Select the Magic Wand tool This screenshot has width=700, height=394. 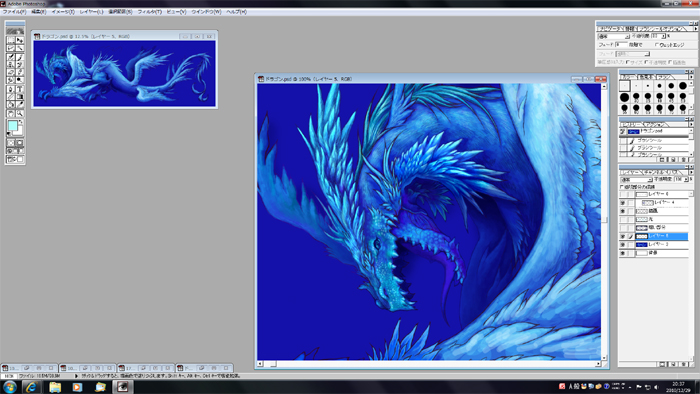click(20, 47)
